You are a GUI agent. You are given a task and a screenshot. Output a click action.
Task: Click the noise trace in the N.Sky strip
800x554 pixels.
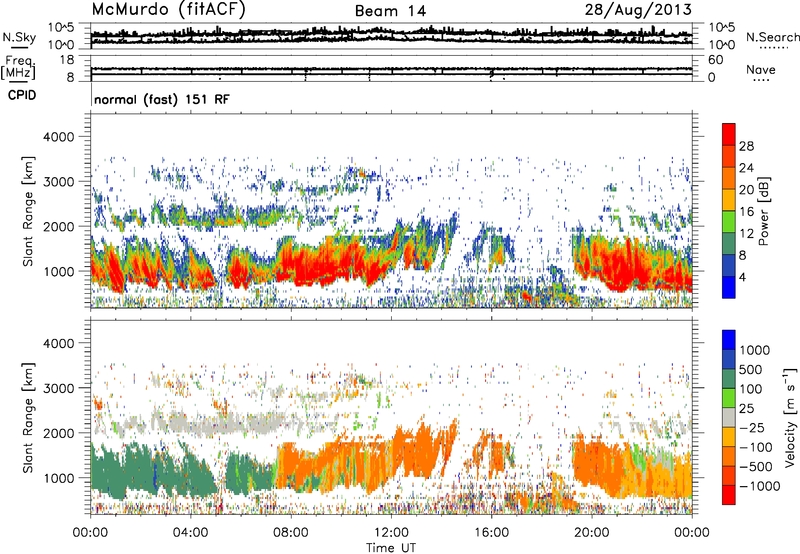click(x=391, y=35)
